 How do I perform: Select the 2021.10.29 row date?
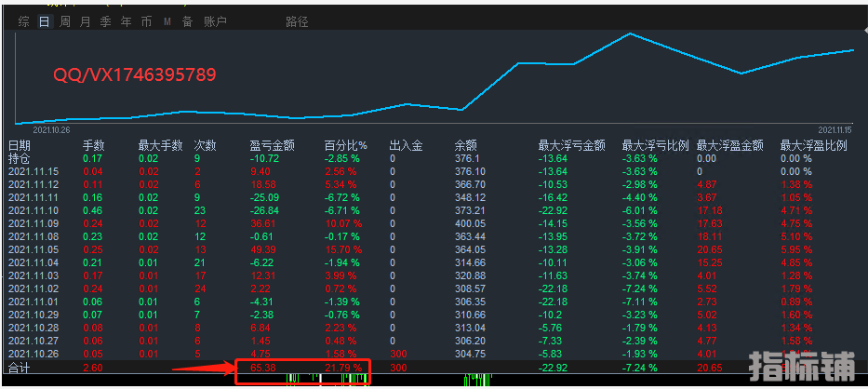pos(33,315)
